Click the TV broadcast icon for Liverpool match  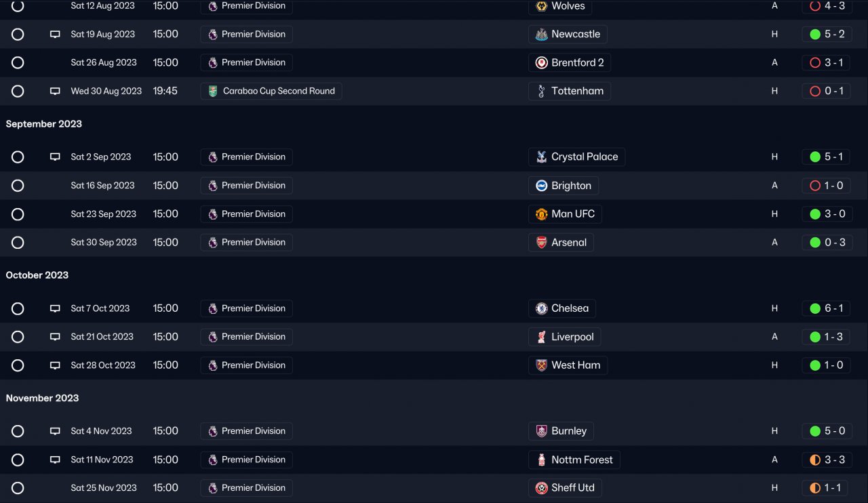(55, 337)
